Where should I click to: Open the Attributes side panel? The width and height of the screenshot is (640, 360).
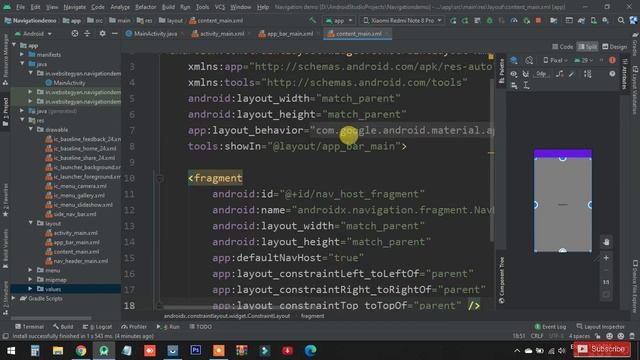click(624, 73)
